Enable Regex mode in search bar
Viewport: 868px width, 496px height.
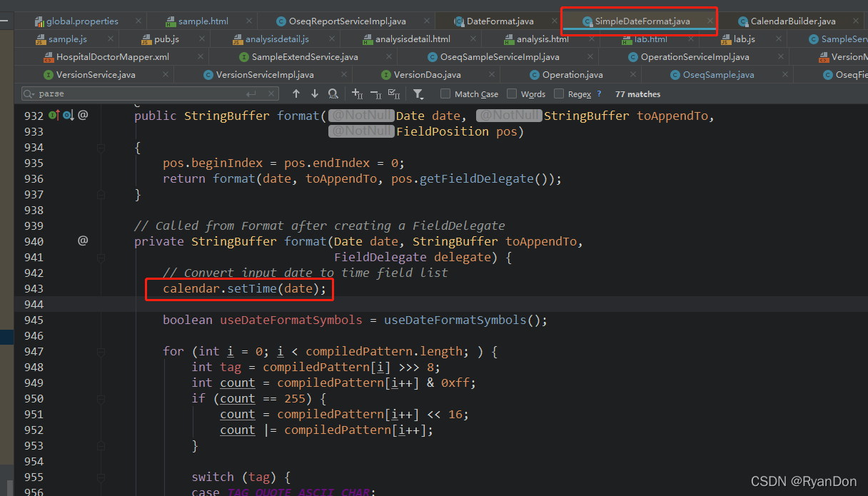pyautogui.click(x=558, y=93)
